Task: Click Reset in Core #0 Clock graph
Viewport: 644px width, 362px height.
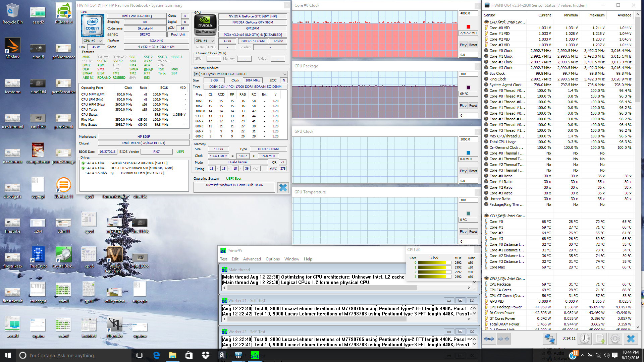Action: 473,45
